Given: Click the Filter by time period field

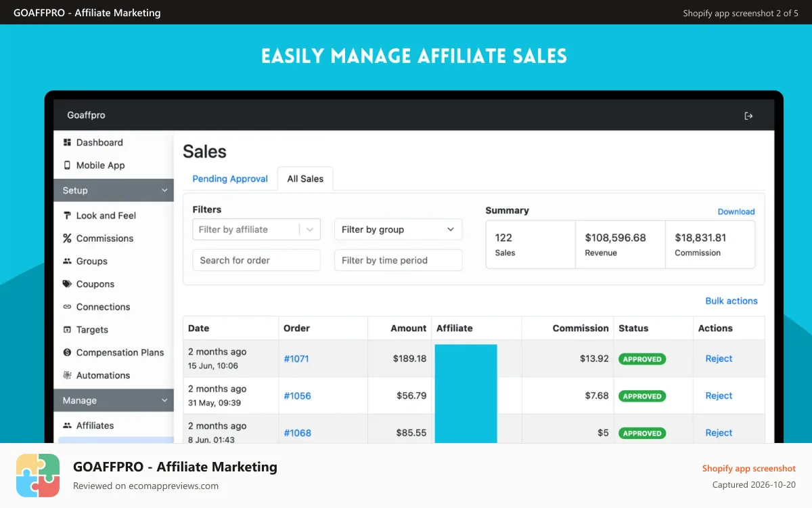Looking at the screenshot, I should pyautogui.click(x=398, y=260).
